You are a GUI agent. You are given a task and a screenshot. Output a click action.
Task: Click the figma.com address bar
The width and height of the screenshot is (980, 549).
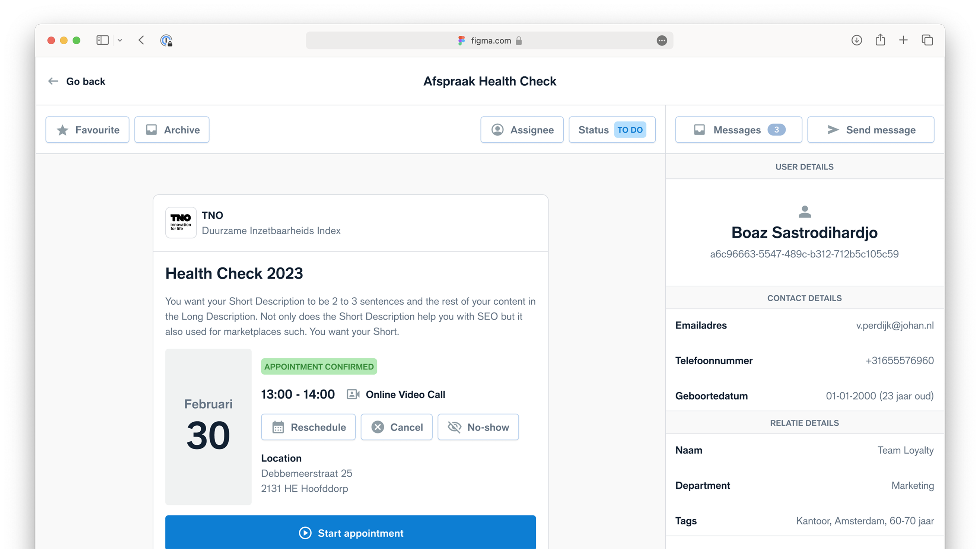coord(489,40)
